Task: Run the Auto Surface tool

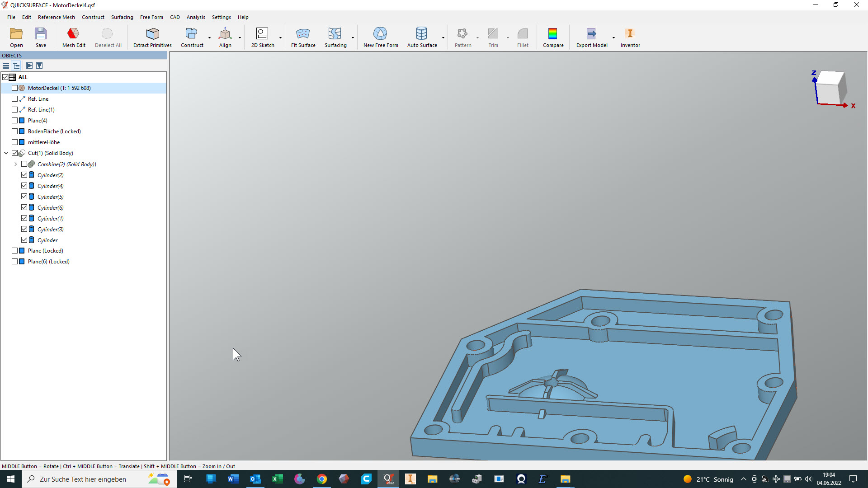Action: [x=421, y=37]
